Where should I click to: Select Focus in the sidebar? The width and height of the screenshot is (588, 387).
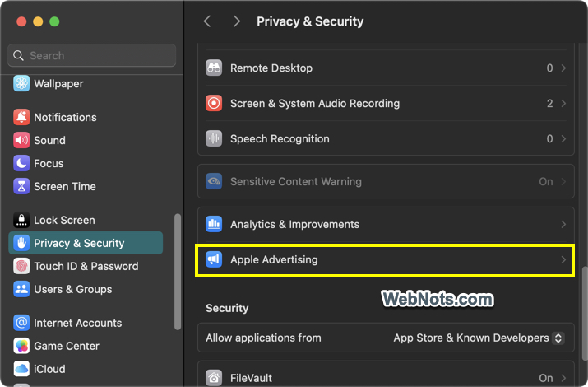(x=86, y=163)
